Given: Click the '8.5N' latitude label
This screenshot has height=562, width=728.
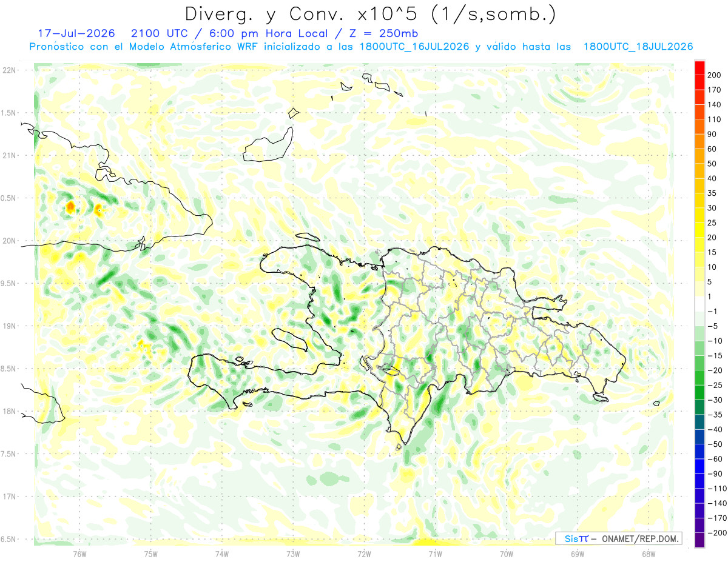Looking at the screenshot, I should [8, 369].
